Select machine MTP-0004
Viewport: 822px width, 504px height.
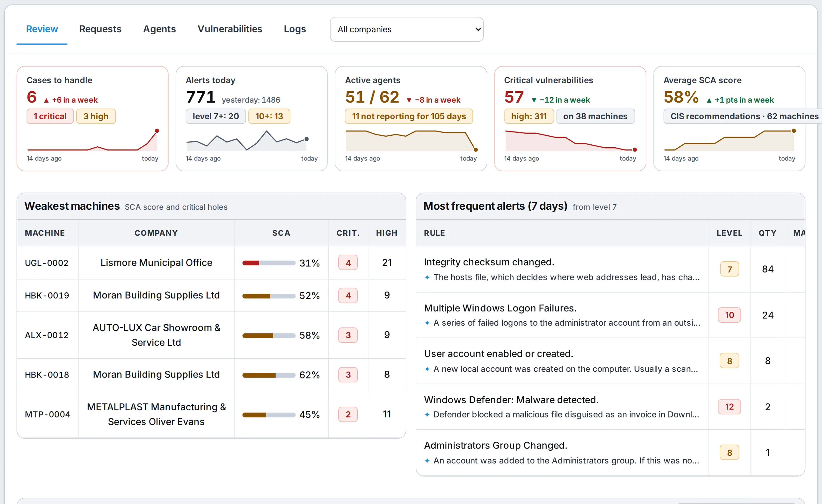pos(48,415)
